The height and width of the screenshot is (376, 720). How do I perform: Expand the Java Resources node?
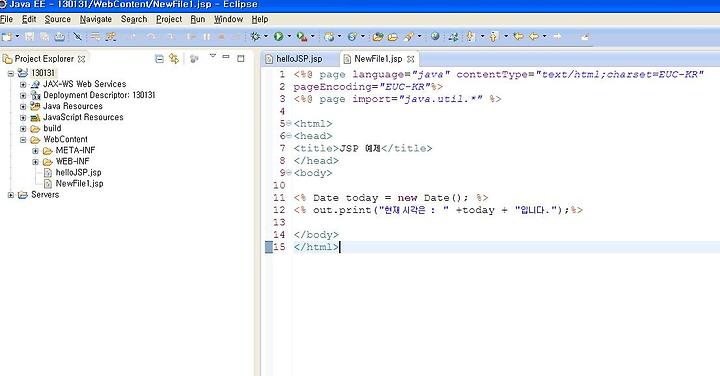23,107
